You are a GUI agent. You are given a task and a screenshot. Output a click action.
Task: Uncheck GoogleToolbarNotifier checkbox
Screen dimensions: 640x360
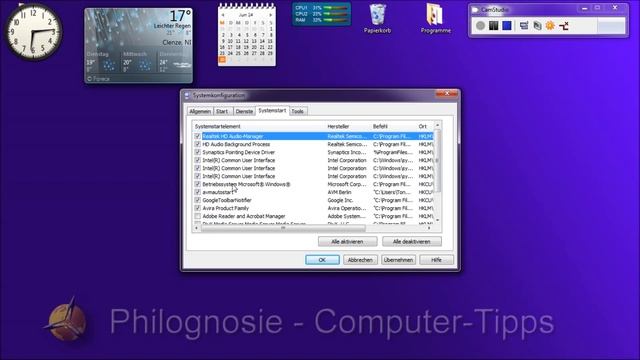coord(198,200)
